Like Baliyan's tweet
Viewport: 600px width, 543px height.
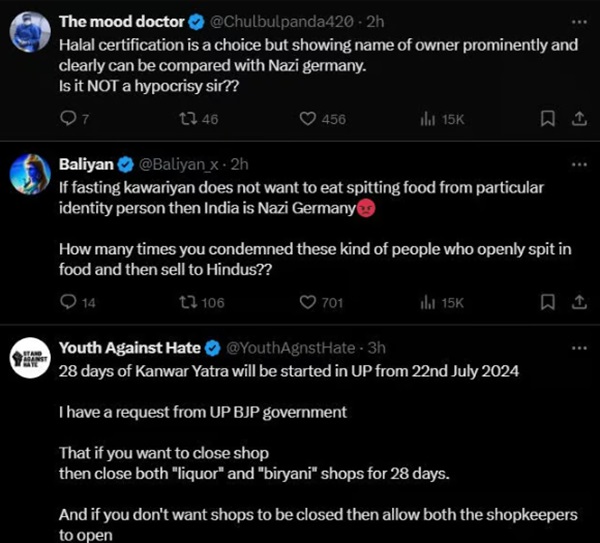[x=308, y=302]
